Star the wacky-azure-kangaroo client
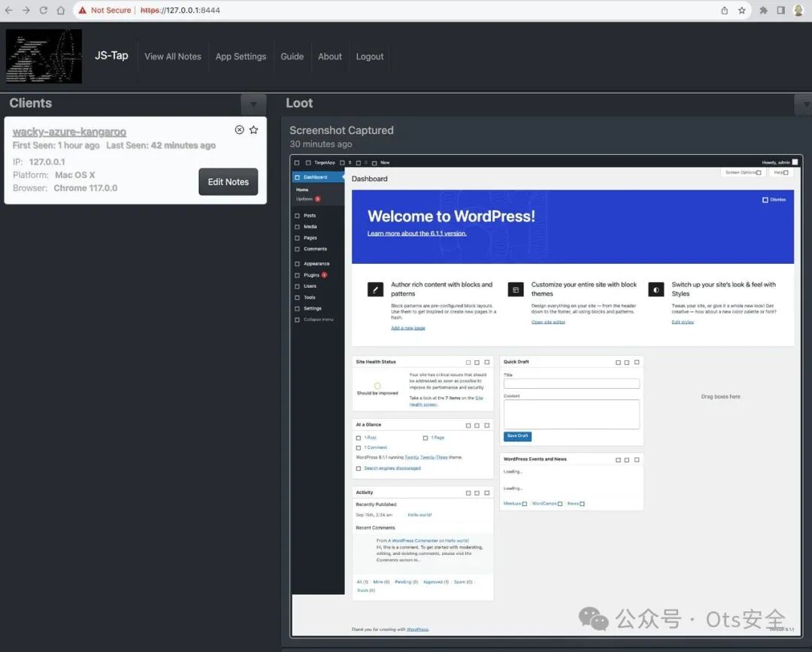Viewport: 812px width, 652px height. coord(254,130)
